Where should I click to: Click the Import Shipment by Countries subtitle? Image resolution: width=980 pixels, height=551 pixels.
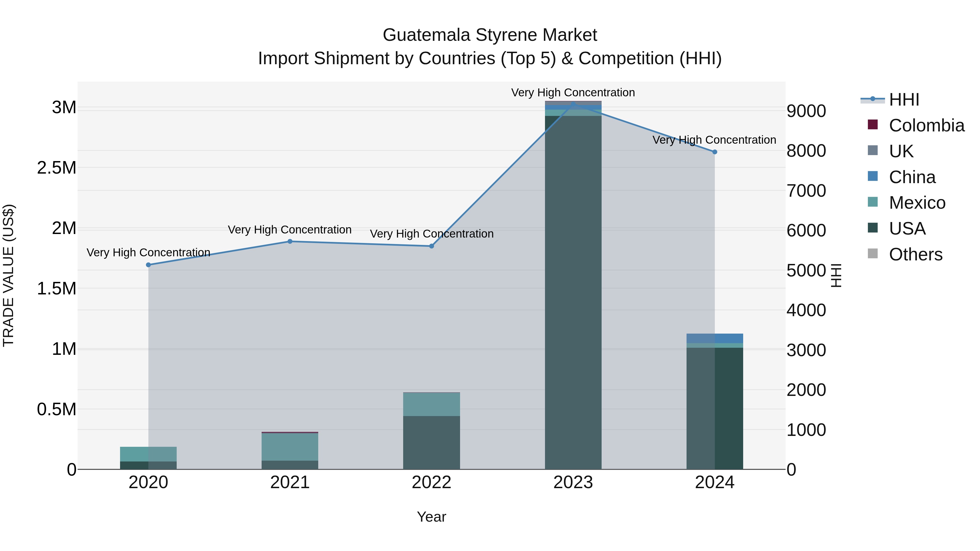pos(490,59)
